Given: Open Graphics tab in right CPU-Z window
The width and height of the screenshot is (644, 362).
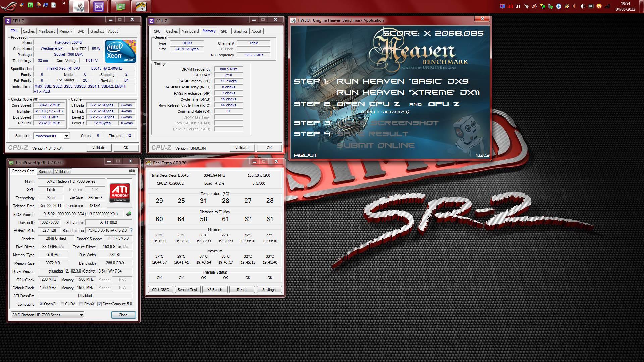Looking at the screenshot, I should [x=240, y=31].
